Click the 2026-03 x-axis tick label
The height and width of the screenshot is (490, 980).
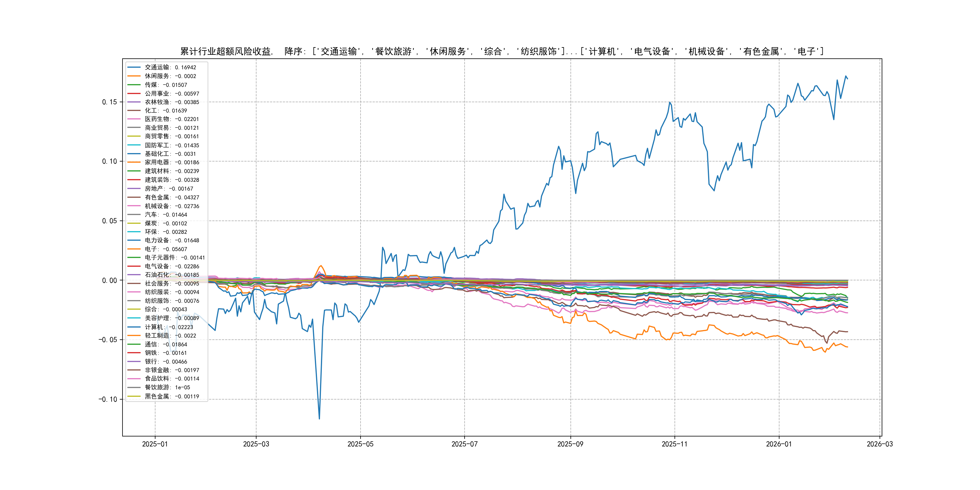[x=880, y=444]
